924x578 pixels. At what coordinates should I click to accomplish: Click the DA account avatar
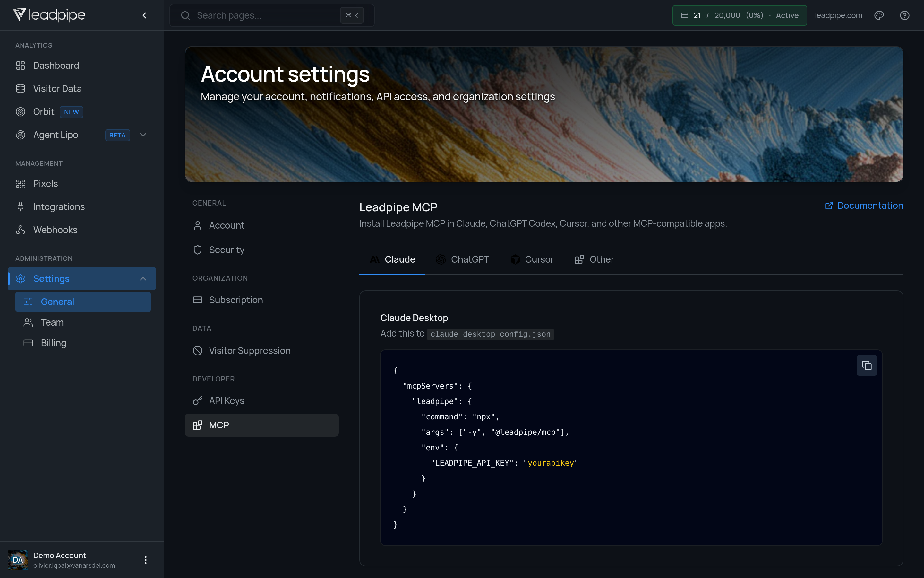coord(18,560)
